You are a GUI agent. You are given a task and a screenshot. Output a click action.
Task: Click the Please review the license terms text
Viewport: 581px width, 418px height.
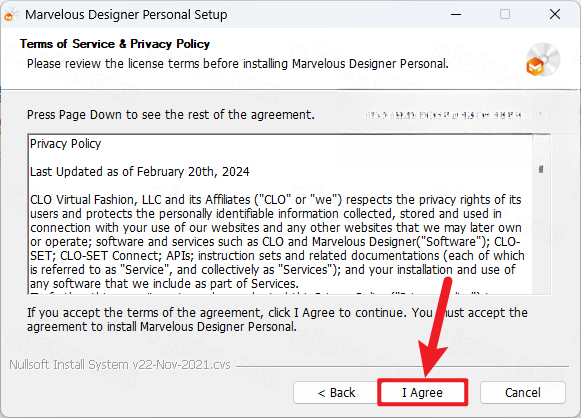tap(238, 64)
